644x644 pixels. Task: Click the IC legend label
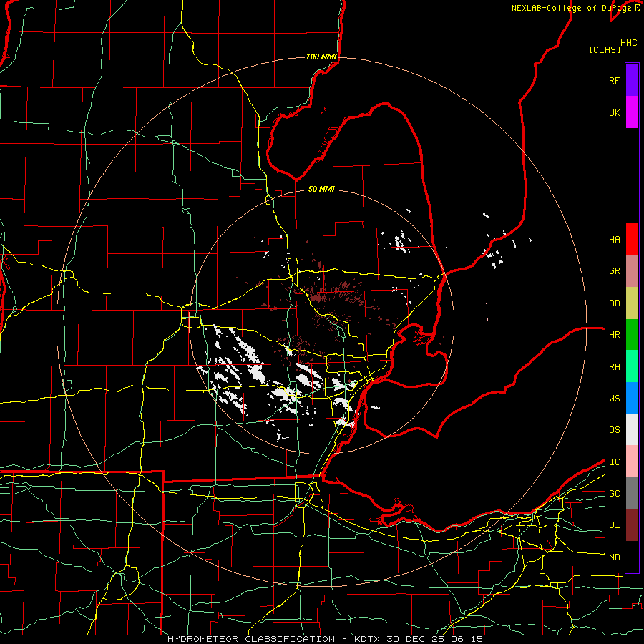(x=614, y=462)
